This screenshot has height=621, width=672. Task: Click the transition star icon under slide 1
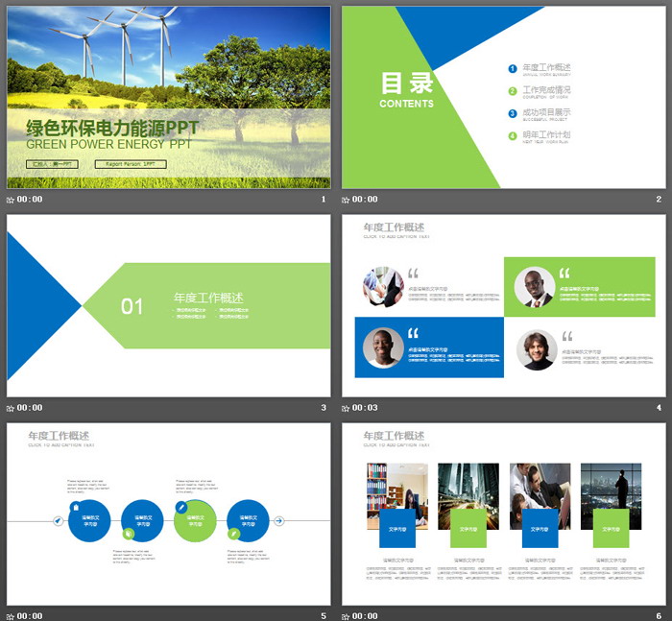[x=11, y=200]
